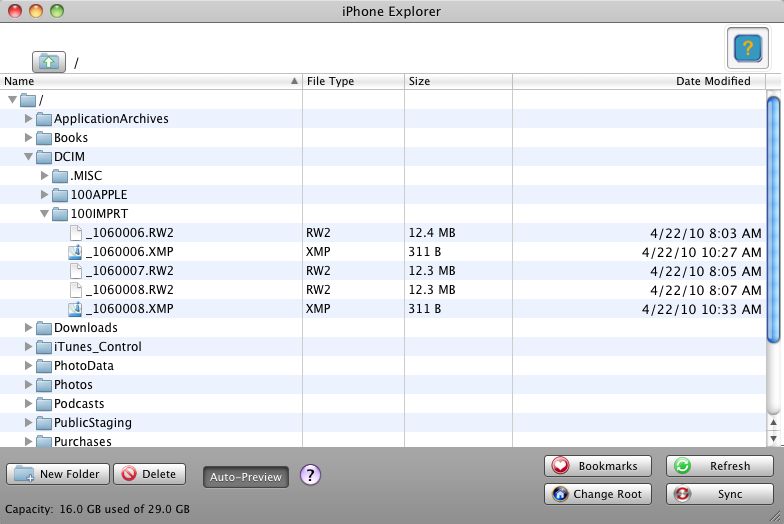Viewport: 784px width, 524px height.
Task: Expand the Downloads folder
Action: point(28,328)
